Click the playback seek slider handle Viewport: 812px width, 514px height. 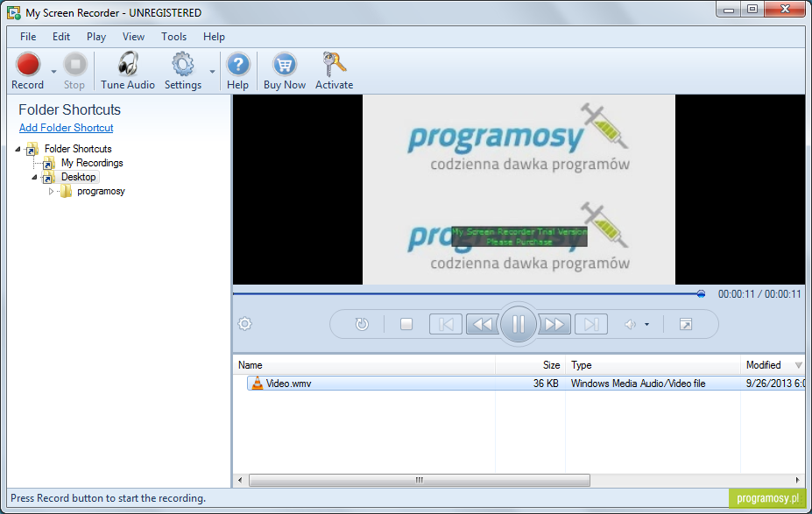[x=701, y=294]
